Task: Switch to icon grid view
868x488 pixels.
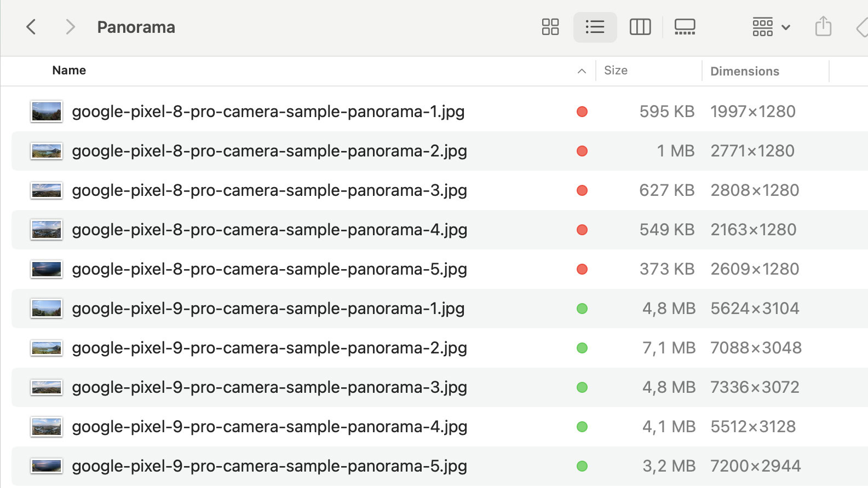Action: click(550, 27)
